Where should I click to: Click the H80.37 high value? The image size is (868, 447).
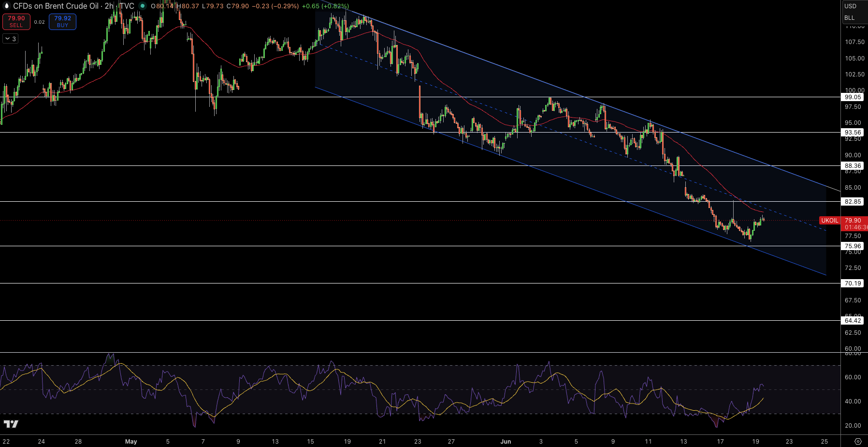click(188, 6)
